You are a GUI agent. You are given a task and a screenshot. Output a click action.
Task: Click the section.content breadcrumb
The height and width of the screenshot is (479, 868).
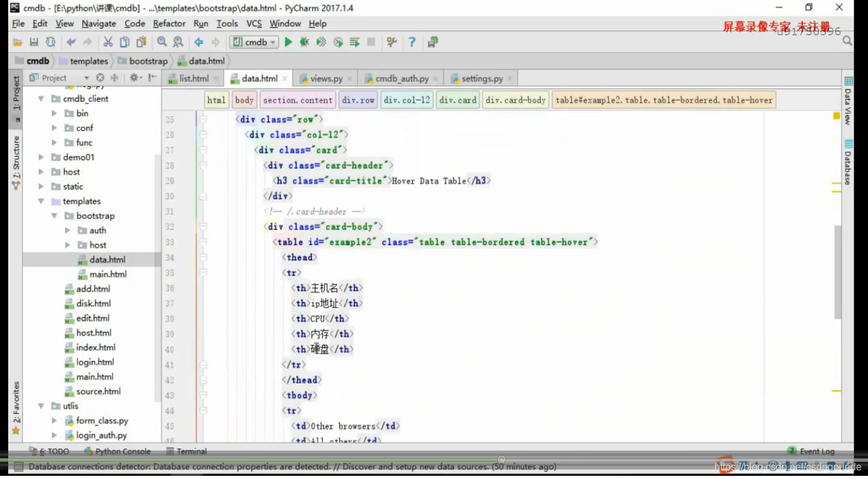(298, 100)
